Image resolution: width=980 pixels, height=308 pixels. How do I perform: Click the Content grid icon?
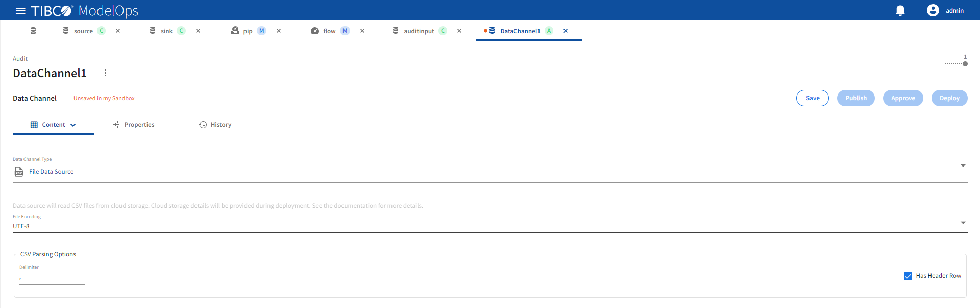(x=34, y=125)
